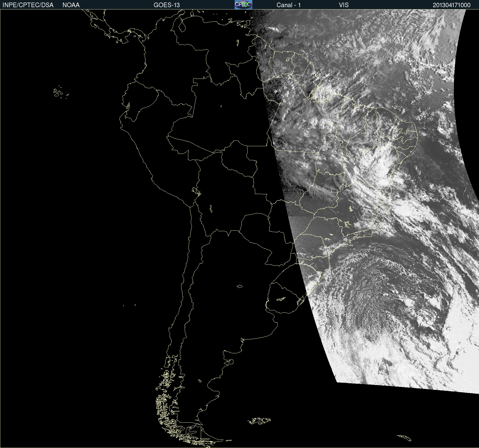Select the NOAA label in the header
The height and width of the screenshot is (448, 479).
(71, 5)
